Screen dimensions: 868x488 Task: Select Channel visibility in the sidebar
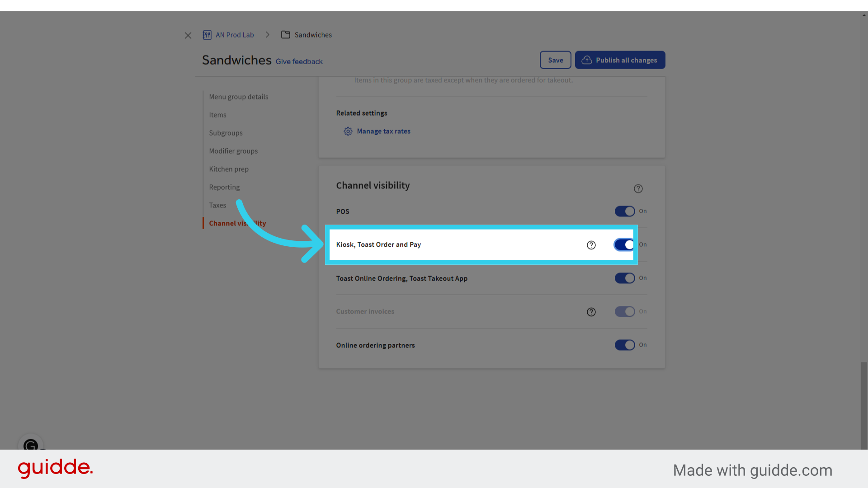(237, 223)
